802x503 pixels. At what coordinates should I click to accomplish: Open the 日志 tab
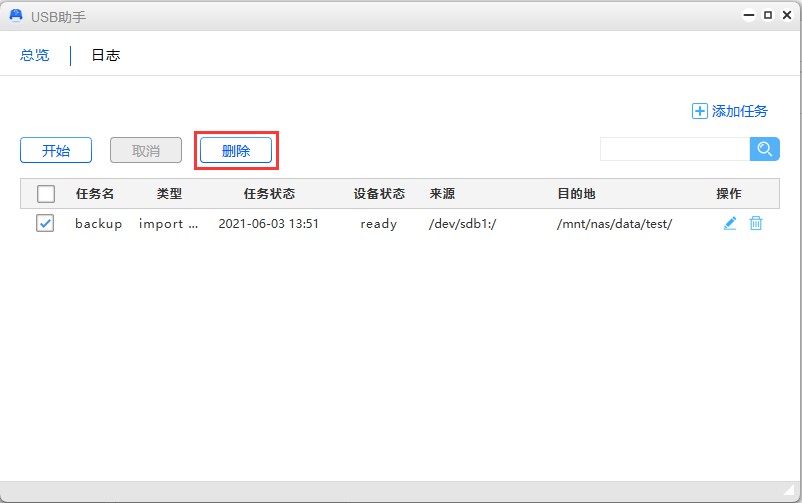coord(106,56)
